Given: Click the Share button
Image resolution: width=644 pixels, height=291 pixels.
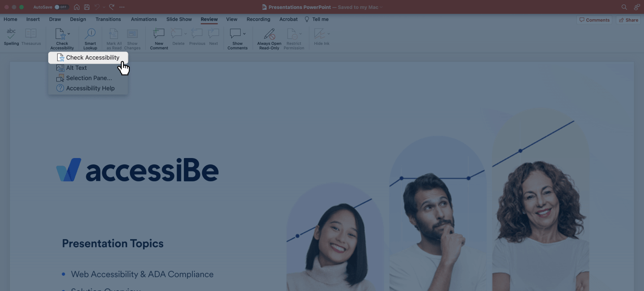Looking at the screenshot, I should click(628, 20).
